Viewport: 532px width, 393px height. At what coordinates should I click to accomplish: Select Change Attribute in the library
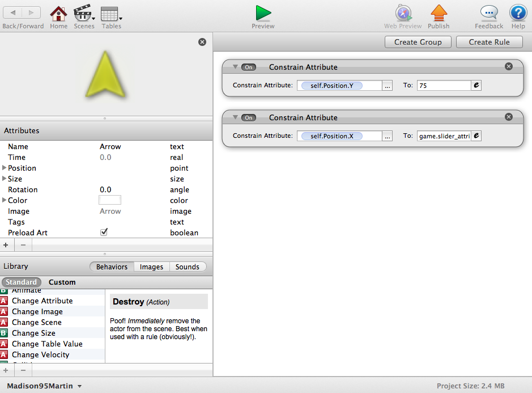coord(52,301)
